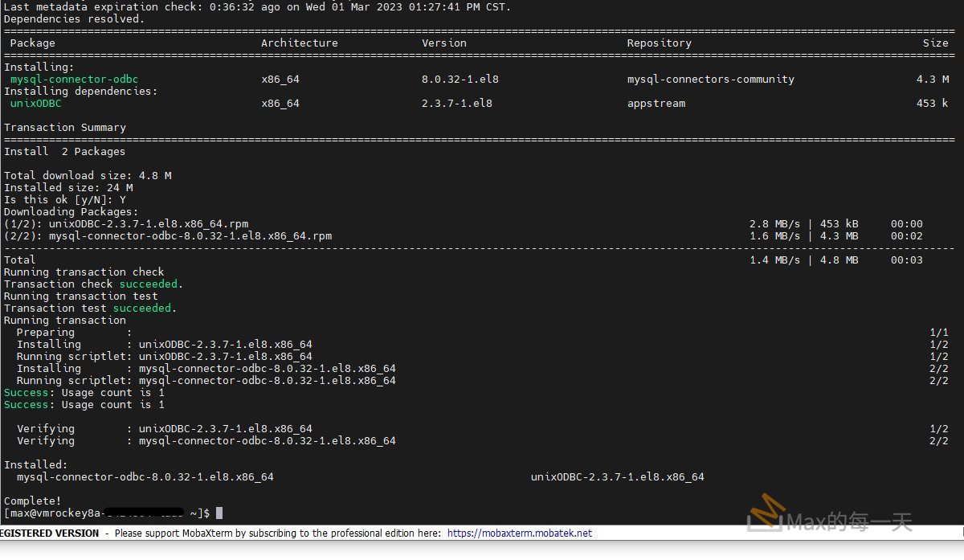The width and height of the screenshot is (964, 560).
Task: Select the Complete! status line
Action: click(x=33, y=501)
